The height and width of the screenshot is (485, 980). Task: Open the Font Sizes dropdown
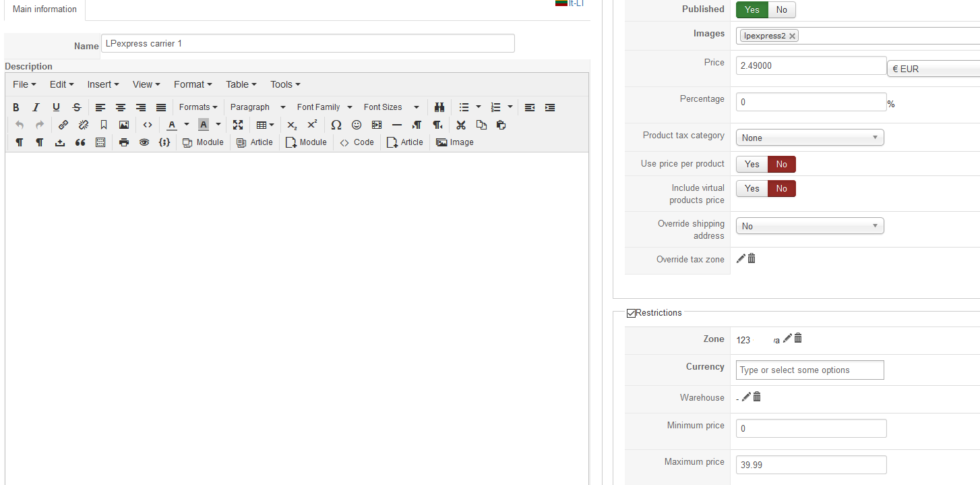pos(392,107)
